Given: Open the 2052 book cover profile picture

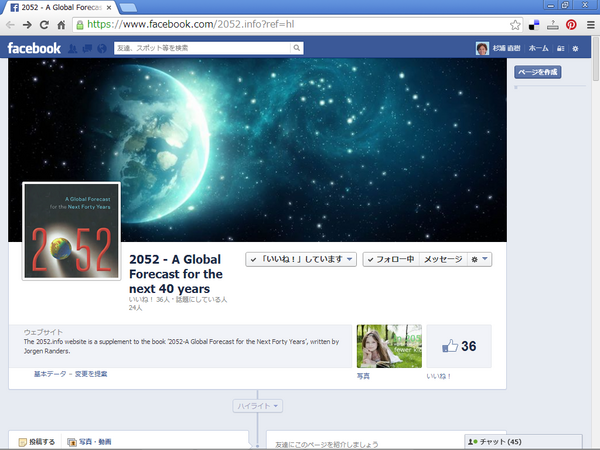Looking at the screenshot, I should [x=72, y=231].
